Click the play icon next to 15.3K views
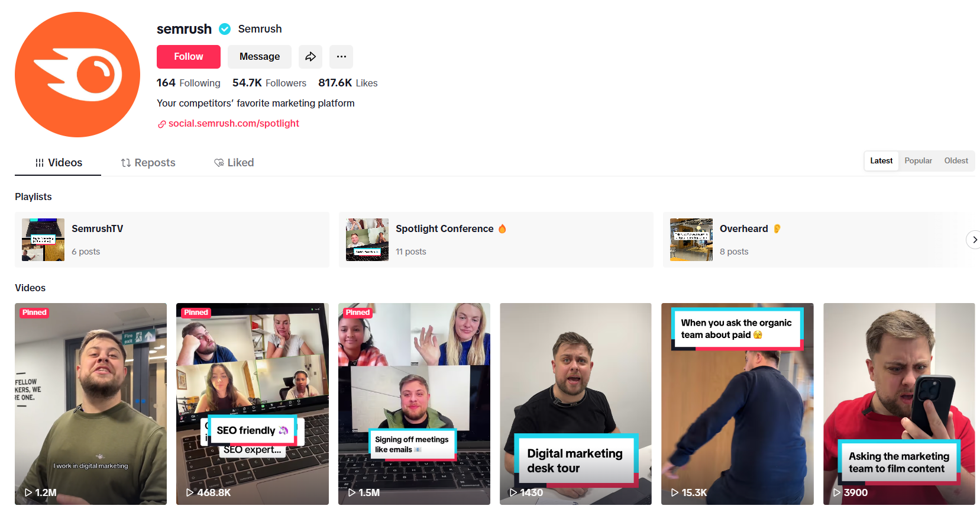Image resolution: width=980 pixels, height=512 pixels. pos(675,492)
